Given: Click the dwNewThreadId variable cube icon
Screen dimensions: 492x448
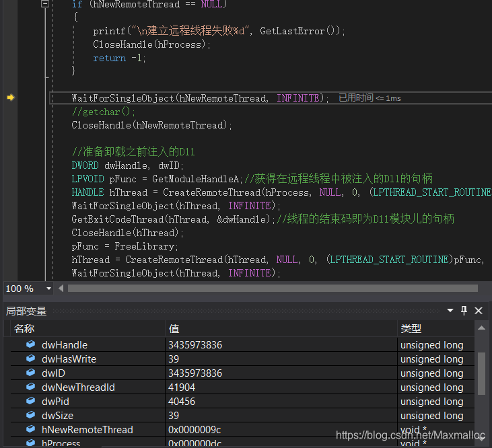Looking at the screenshot, I should point(30,387).
